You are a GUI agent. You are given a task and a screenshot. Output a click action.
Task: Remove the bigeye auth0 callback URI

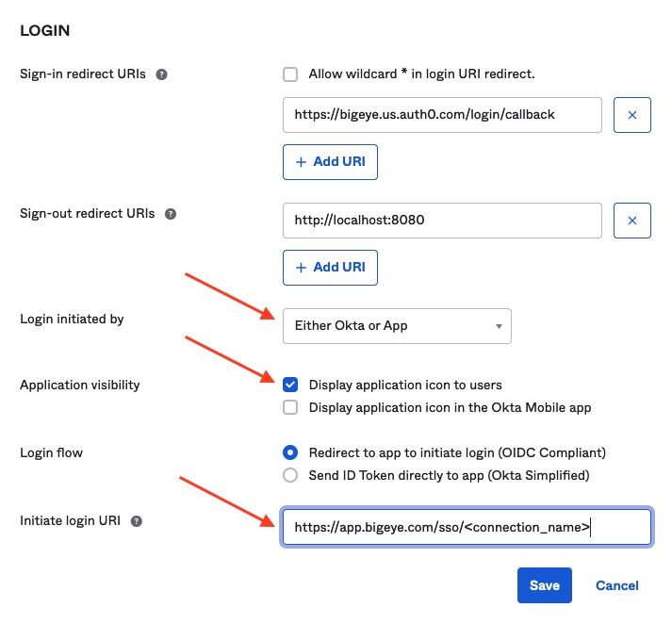(x=632, y=115)
